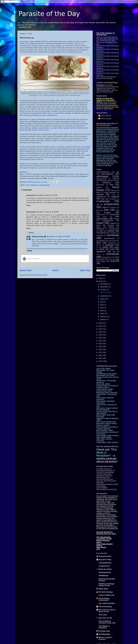The image size is (138, 644).
Task: Click the Email This share icon
Action: click(53, 182)
